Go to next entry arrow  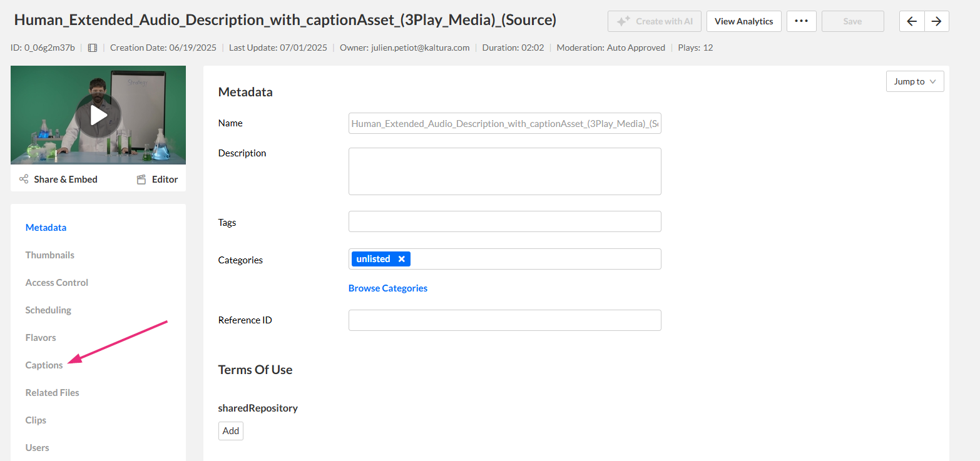click(x=936, y=21)
